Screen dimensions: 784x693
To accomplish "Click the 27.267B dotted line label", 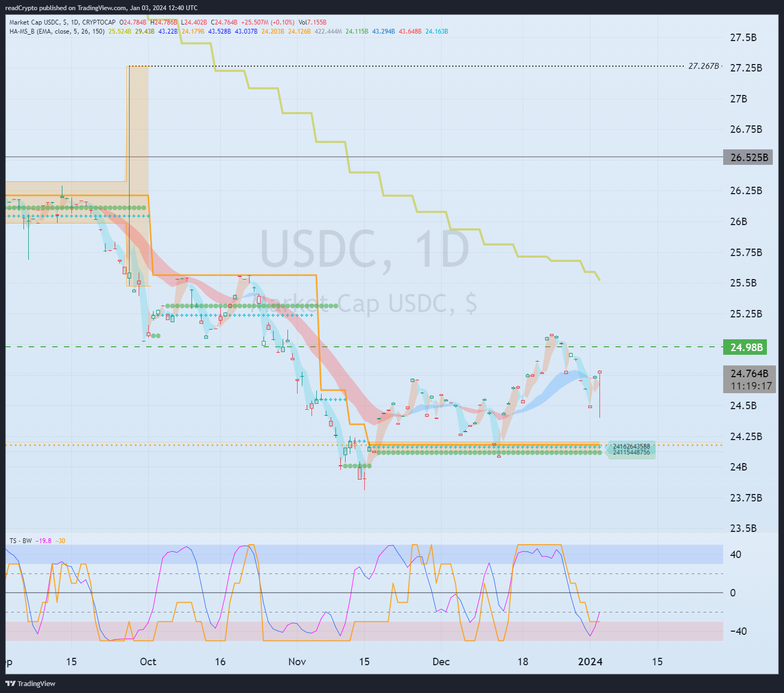I will point(703,66).
